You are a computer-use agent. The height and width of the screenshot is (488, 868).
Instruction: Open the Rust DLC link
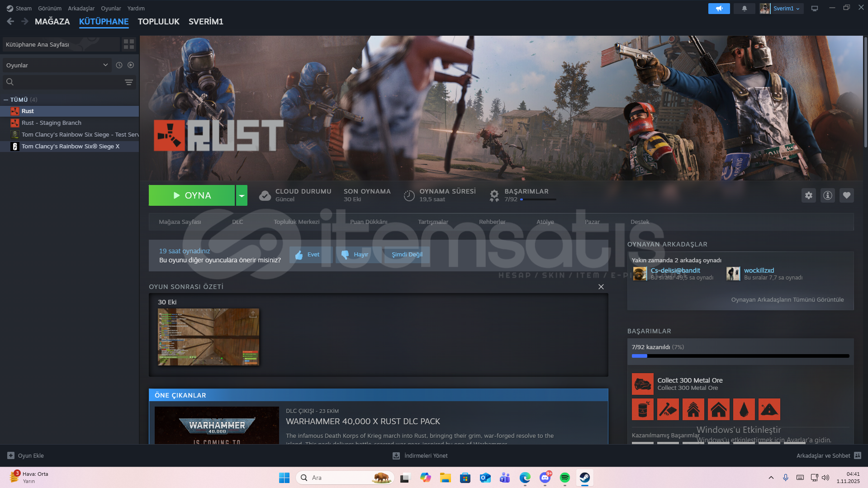pos(237,222)
